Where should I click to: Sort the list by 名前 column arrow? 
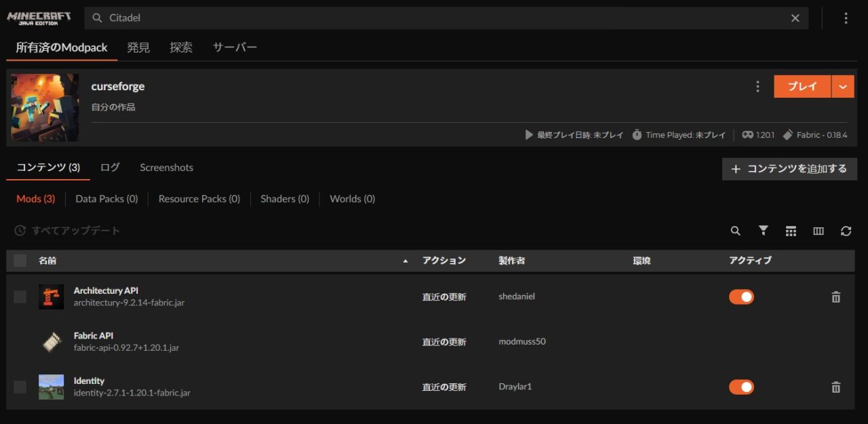[x=406, y=261]
